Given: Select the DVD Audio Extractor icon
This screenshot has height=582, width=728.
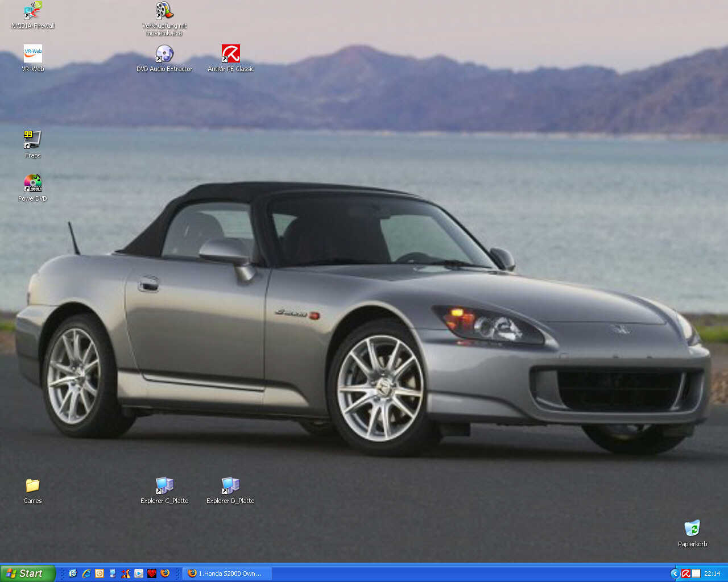Looking at the screenshot, I should (x=164, y=55).
